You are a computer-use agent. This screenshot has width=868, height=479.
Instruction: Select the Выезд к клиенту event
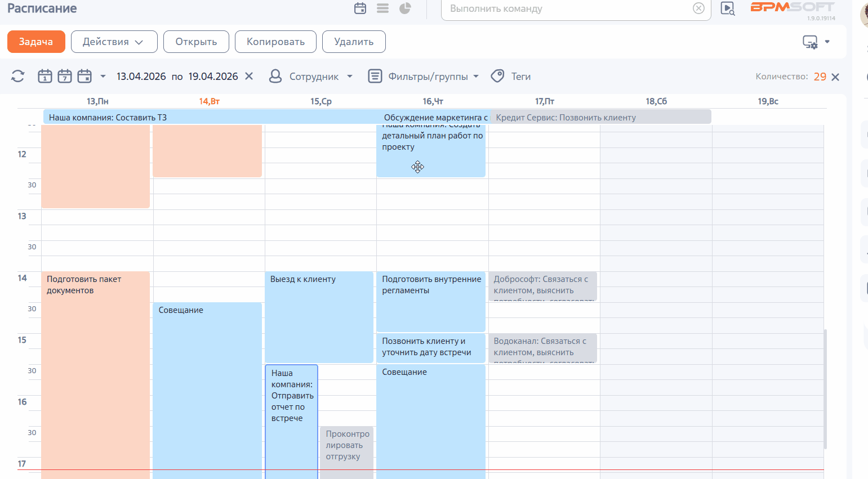coord(319,317)
